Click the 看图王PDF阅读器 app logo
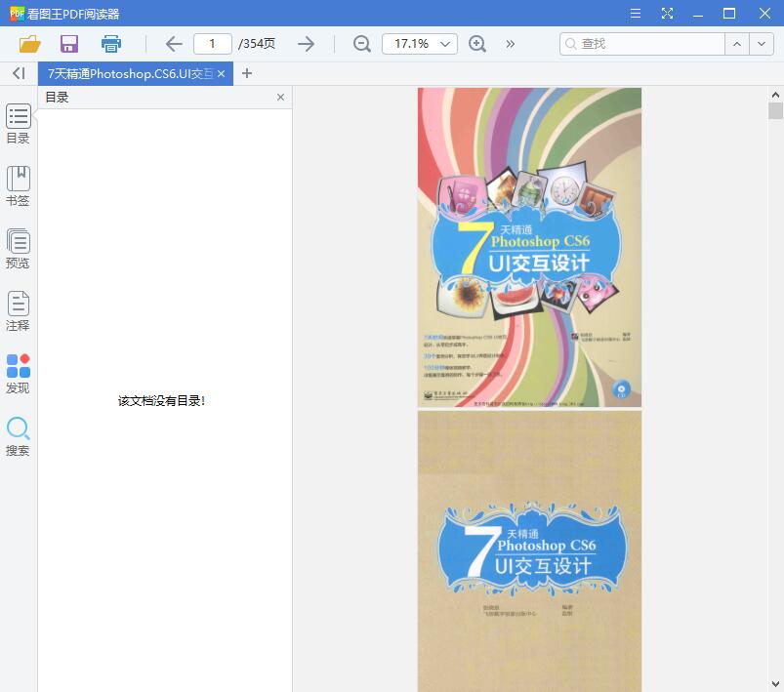 pyautogui.click(x=17, y=14)
